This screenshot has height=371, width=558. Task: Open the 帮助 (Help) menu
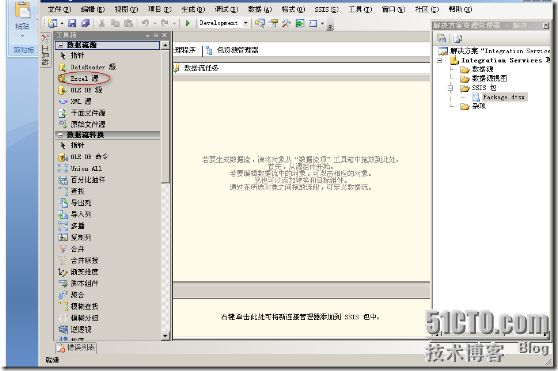pyautogui.click(x=460, y=9)
